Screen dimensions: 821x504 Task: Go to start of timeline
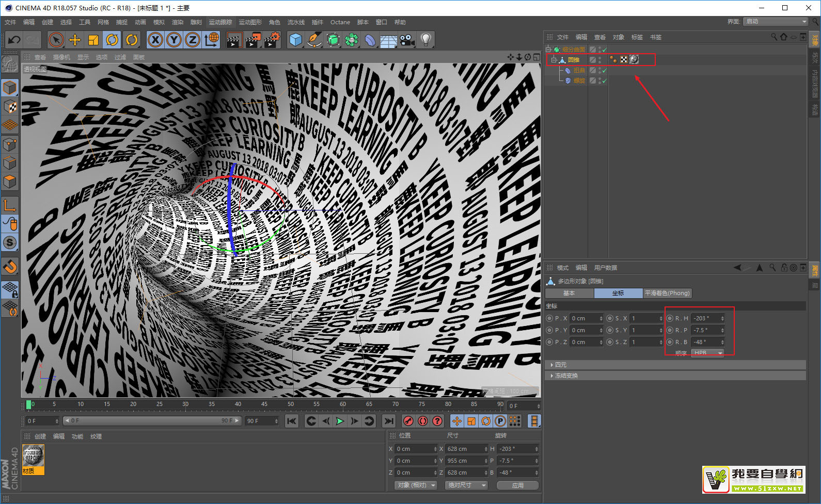[292, 421]
